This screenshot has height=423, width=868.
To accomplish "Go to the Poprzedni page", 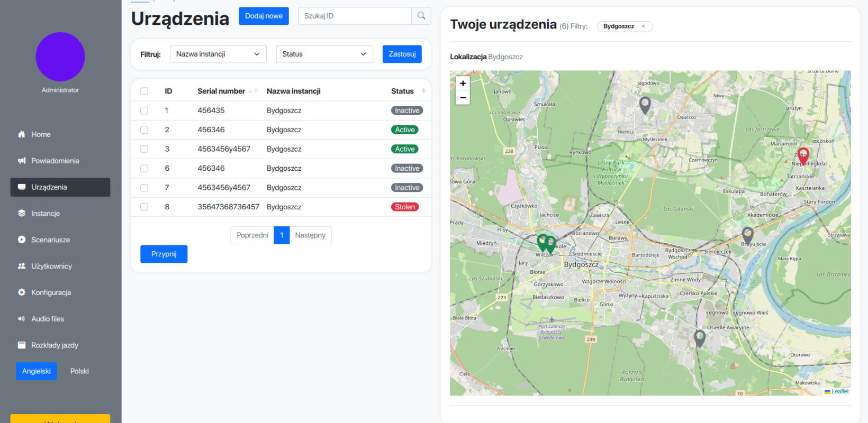I will point(252,235).
